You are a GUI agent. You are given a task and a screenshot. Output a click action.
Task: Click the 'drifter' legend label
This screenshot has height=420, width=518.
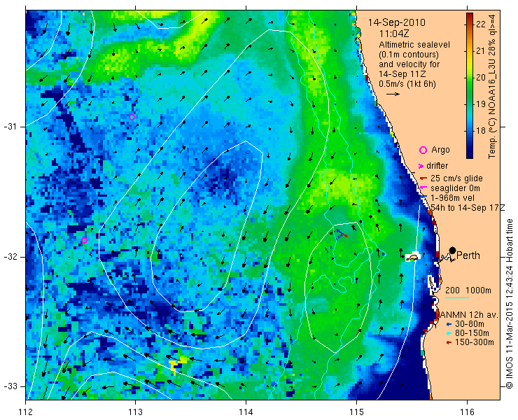[437, 166]
